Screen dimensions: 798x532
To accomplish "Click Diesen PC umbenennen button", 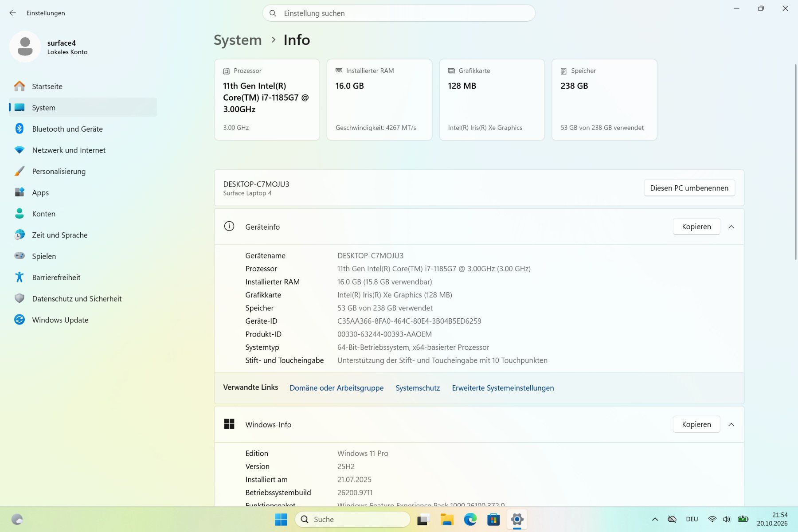I will pyautogui.click(x=689, y=188).
